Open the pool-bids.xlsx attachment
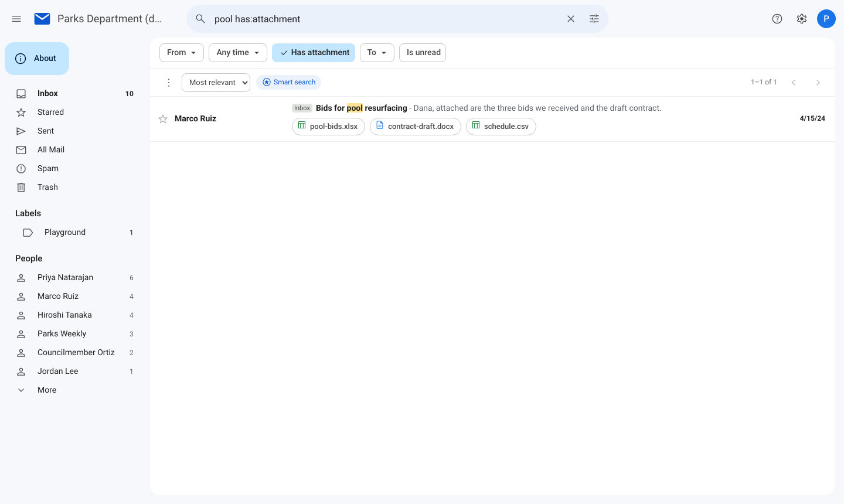Image resolution: width=844 pixels, height=504 pixels. click(328, 127)
